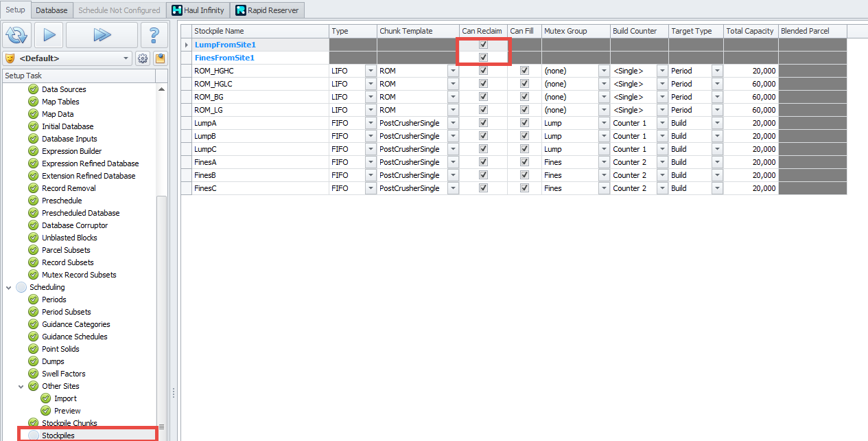Open Type dropdown for LumpA row

[x=371, y=123]
